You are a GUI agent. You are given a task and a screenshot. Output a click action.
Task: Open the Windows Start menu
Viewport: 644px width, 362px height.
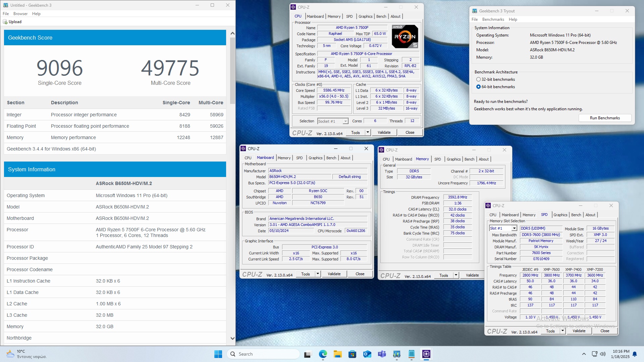click(x=218, y=354)
